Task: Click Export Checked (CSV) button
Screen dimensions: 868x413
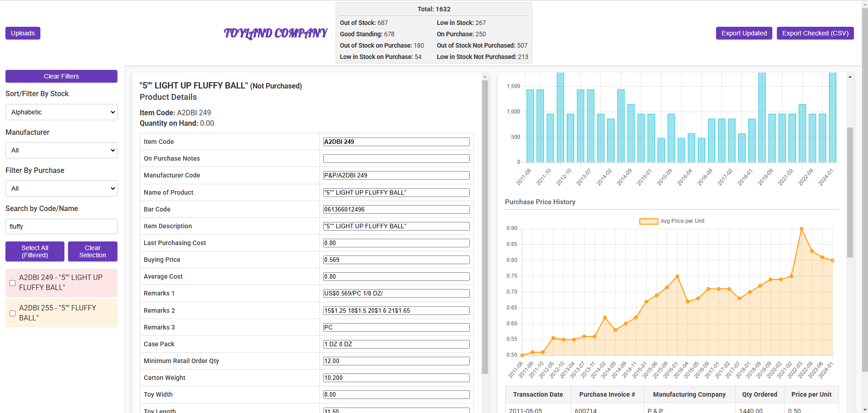Action: (815, 33)
